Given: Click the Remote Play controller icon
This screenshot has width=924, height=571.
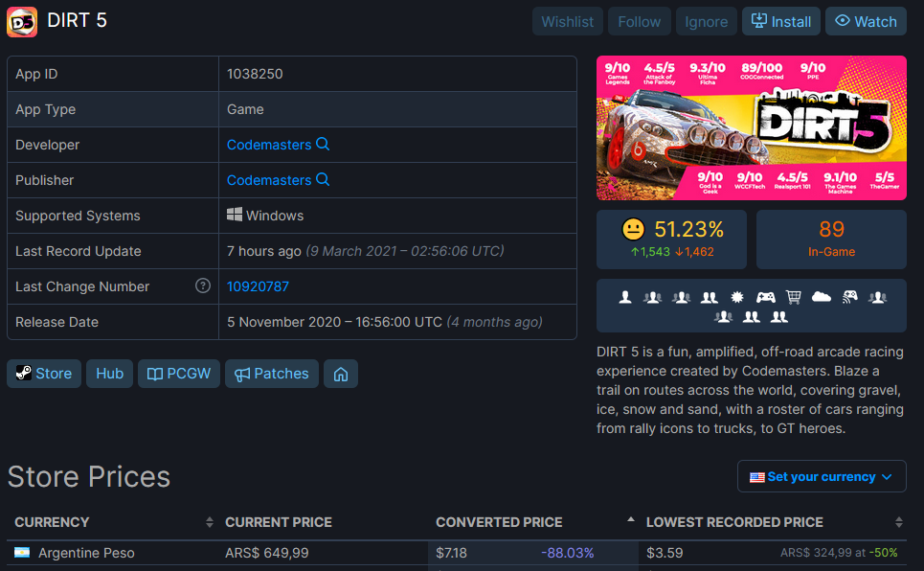Looking at the screenshot, I should pyautogui.click(x=849, y=297).
